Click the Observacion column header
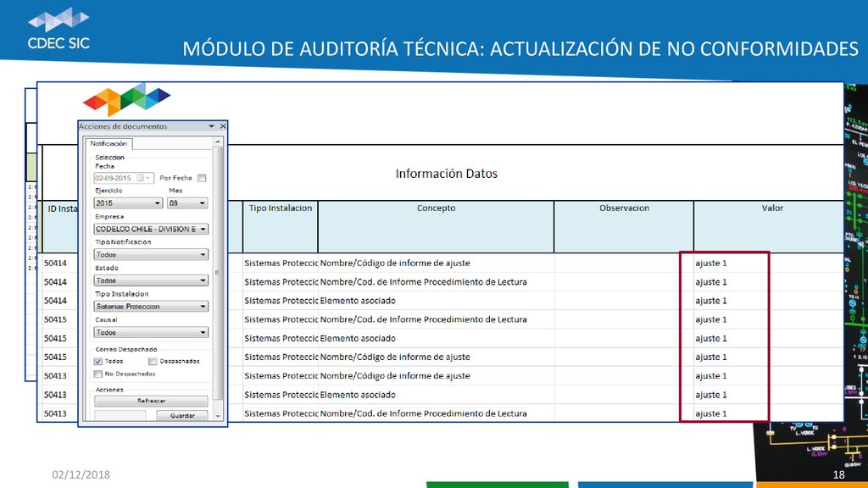868x488 pixels. point(624,227)
